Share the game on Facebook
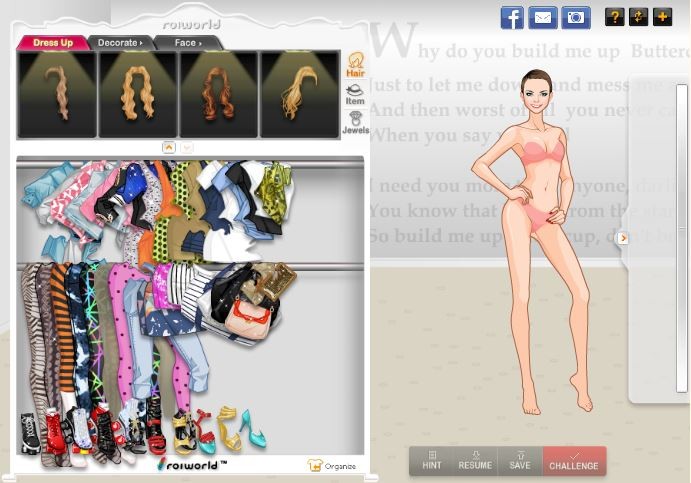 coord(512,17)
